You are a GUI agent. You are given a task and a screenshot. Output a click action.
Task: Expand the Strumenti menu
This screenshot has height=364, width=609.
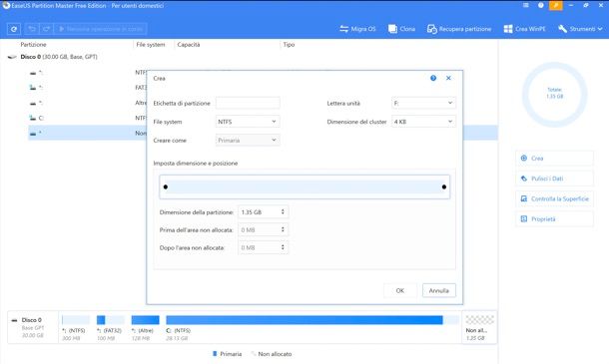click(580, 29)
